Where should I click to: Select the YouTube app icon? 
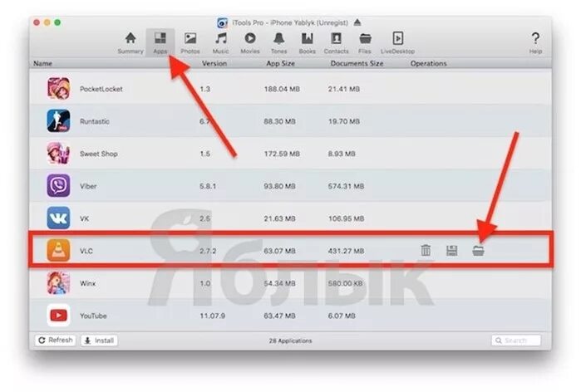pyautogui.click(x=58, y=316)
